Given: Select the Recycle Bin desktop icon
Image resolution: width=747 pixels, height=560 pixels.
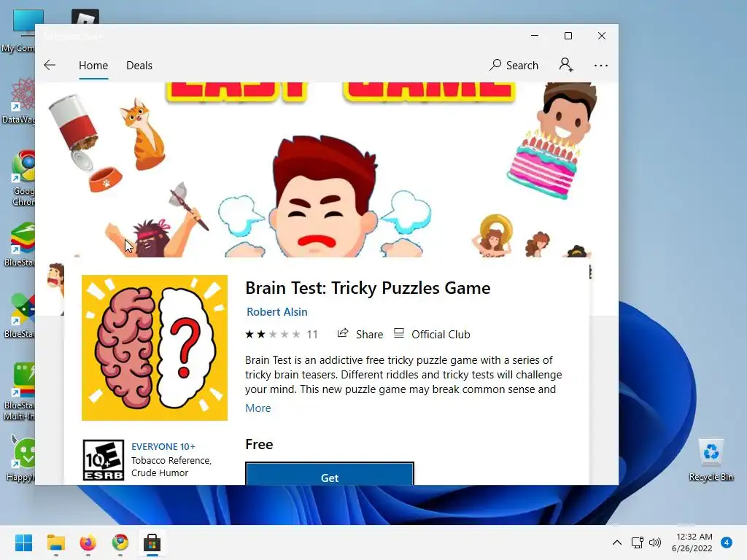Looking at the screenshot, I should click(711, 460).
